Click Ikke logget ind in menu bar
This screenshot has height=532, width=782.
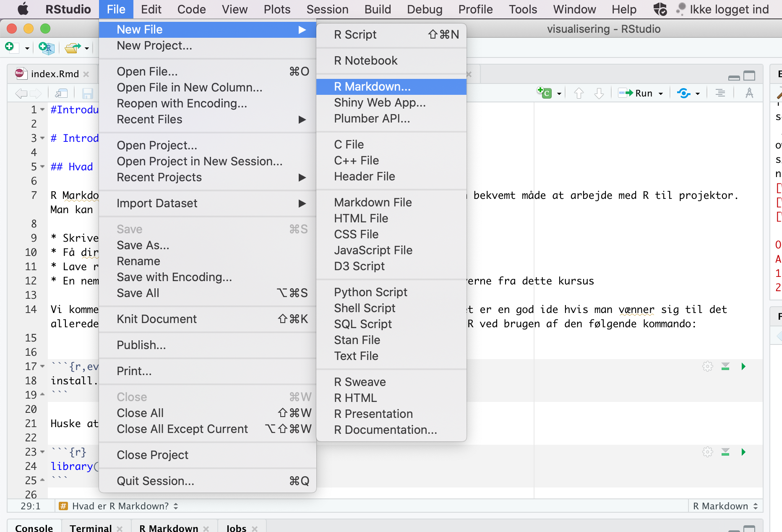click(729, 9)
